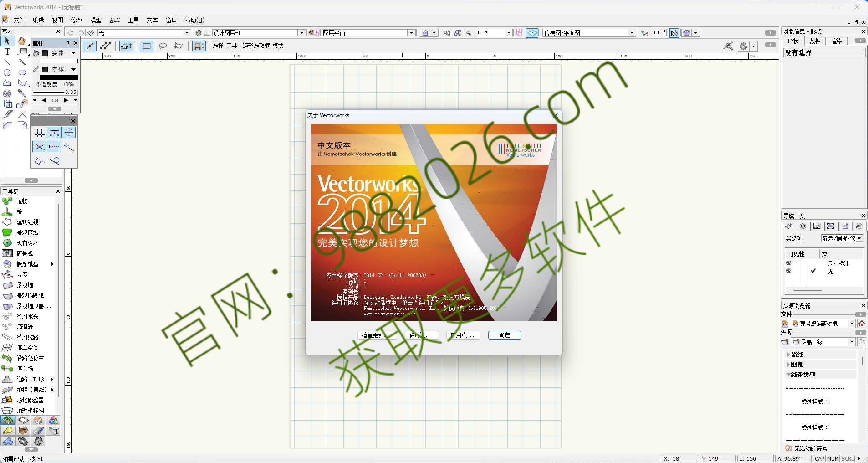Select the single Line tool
The width and height of the screenshot is (868, 463).
tap(7, 62)
